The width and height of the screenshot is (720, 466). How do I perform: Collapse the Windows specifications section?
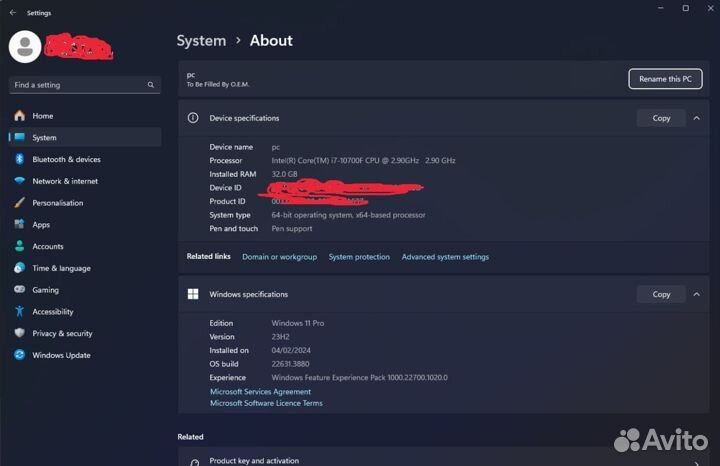pyautogui.click(x=697, y=294)
